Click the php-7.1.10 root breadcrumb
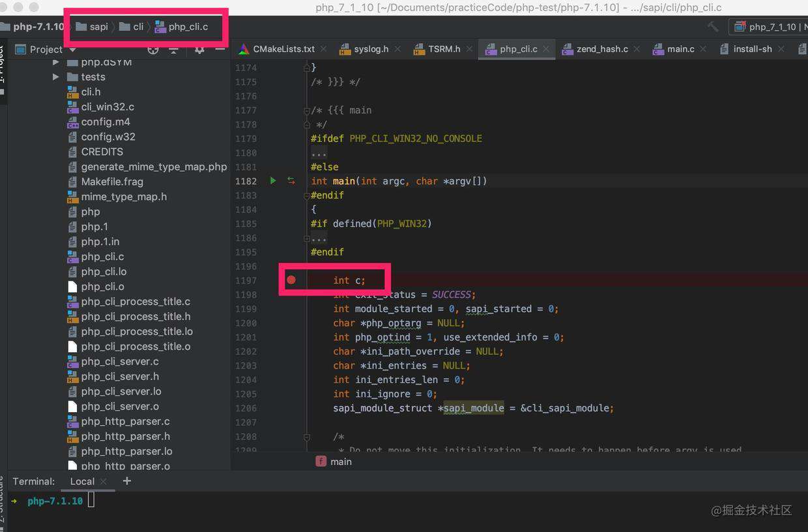 [x=33, y=27]
